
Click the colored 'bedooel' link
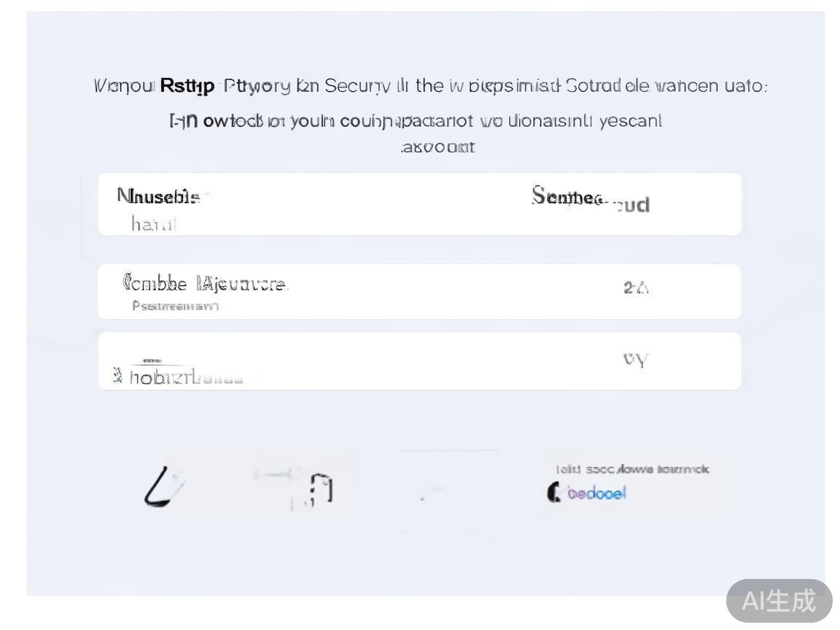point(596,494)
